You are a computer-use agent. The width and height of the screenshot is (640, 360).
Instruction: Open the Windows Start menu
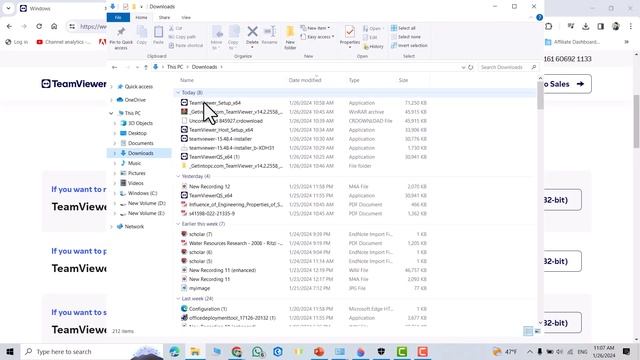click(x=10, y=351)
